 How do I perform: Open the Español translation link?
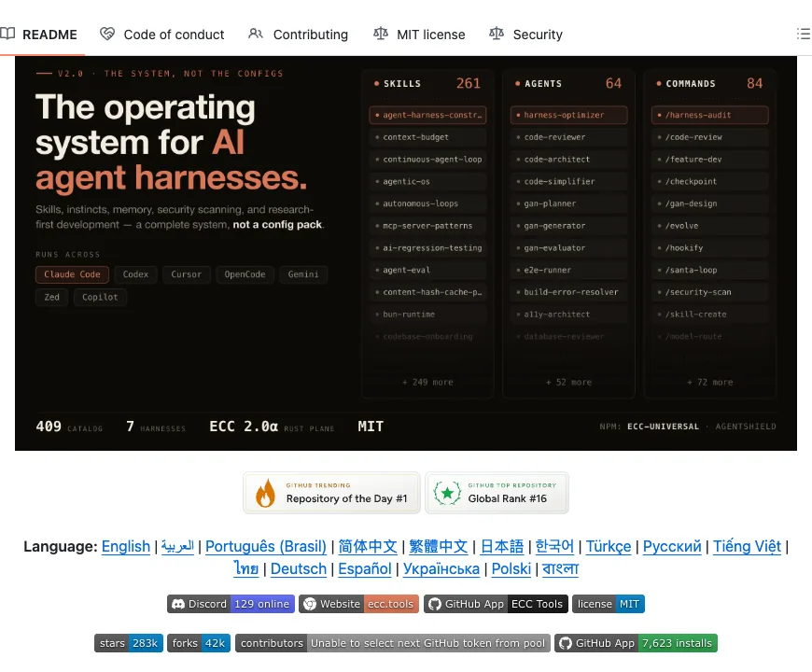tap(365, 568)
